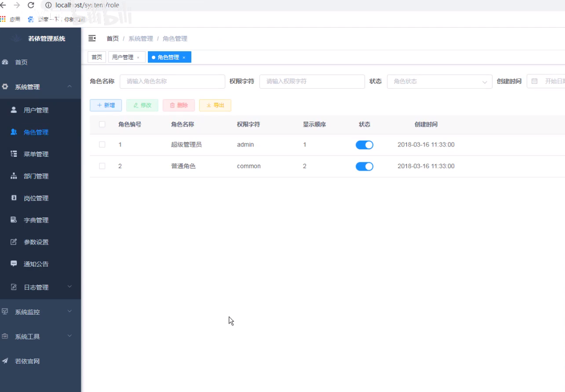Toggle status switch for common role
Image resolution: width=565 pixels, height=392 pixels.
pyautogui.click(x=364, y=167)
